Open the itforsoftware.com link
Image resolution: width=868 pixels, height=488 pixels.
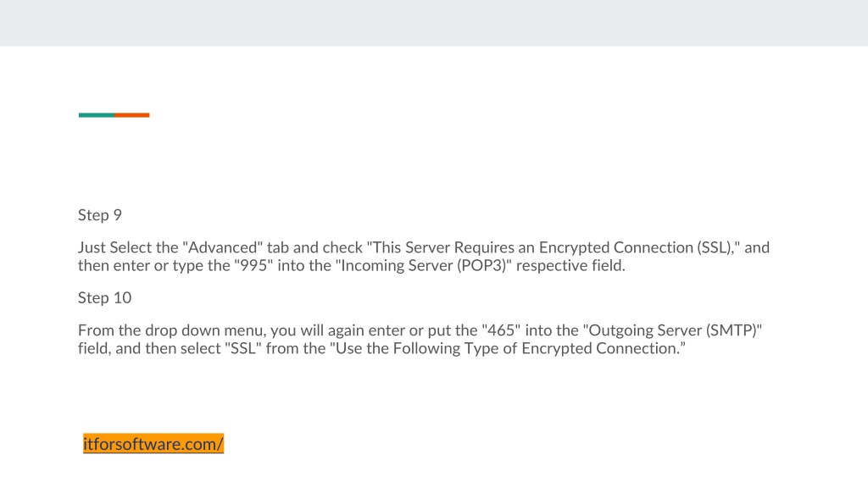[153, 444]
